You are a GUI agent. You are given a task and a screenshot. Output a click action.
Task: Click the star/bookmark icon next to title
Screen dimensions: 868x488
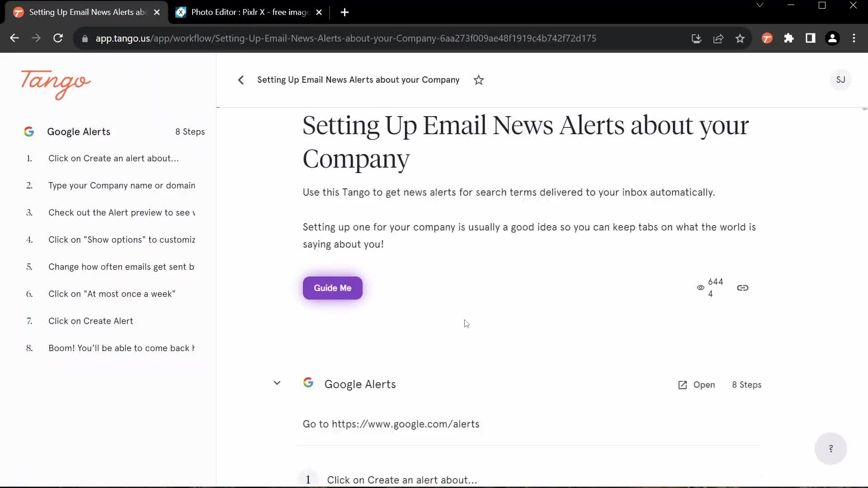click(x=479, y=80)
